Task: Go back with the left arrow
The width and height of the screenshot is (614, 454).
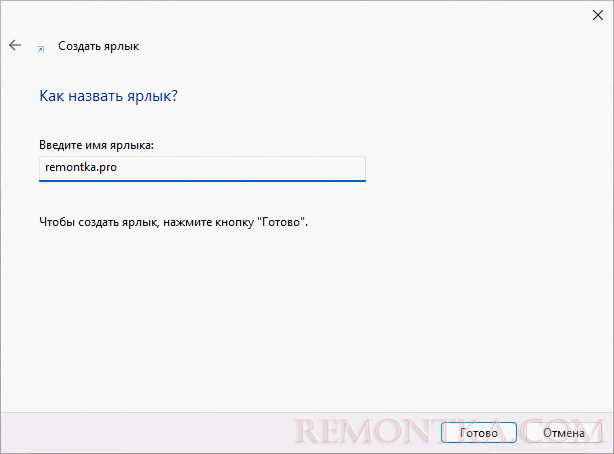Action: 15,45
